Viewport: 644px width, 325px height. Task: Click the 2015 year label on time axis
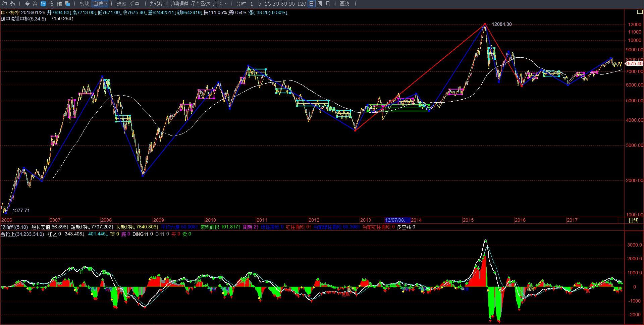click(x=468, y=220)
